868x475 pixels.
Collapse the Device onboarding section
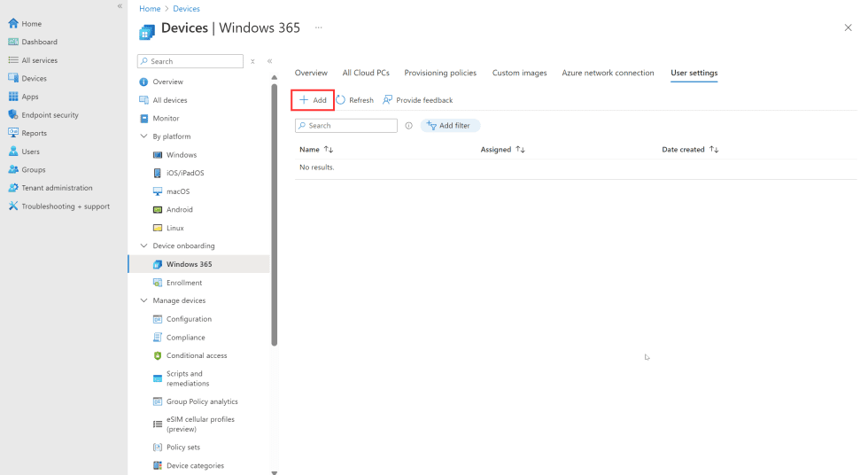(143, 245)
